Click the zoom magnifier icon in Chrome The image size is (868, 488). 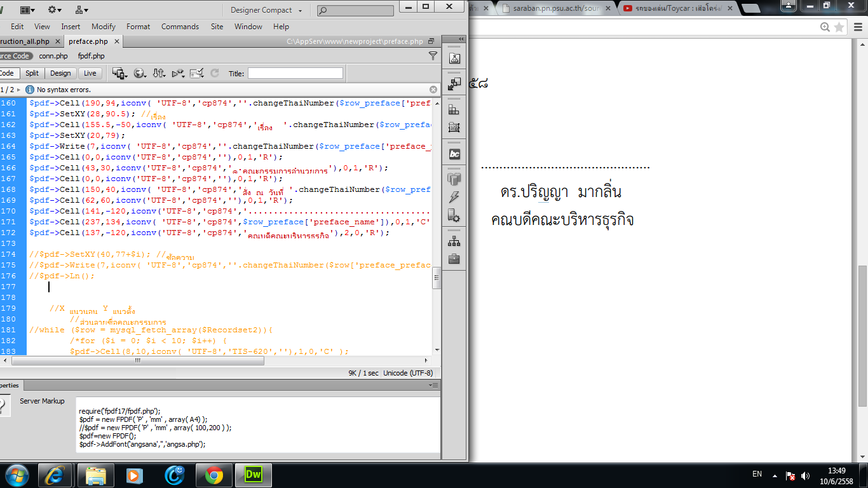825,27
